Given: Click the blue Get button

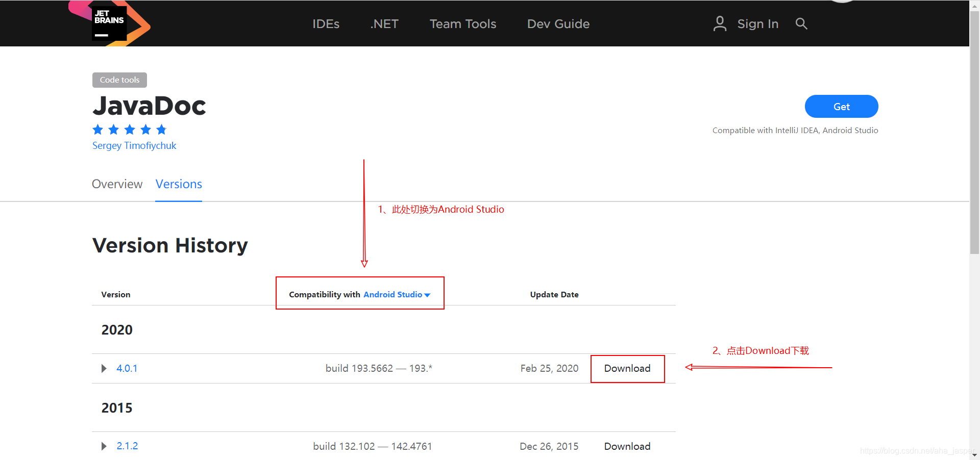Looking at the screenshot, I should [841, 107].
